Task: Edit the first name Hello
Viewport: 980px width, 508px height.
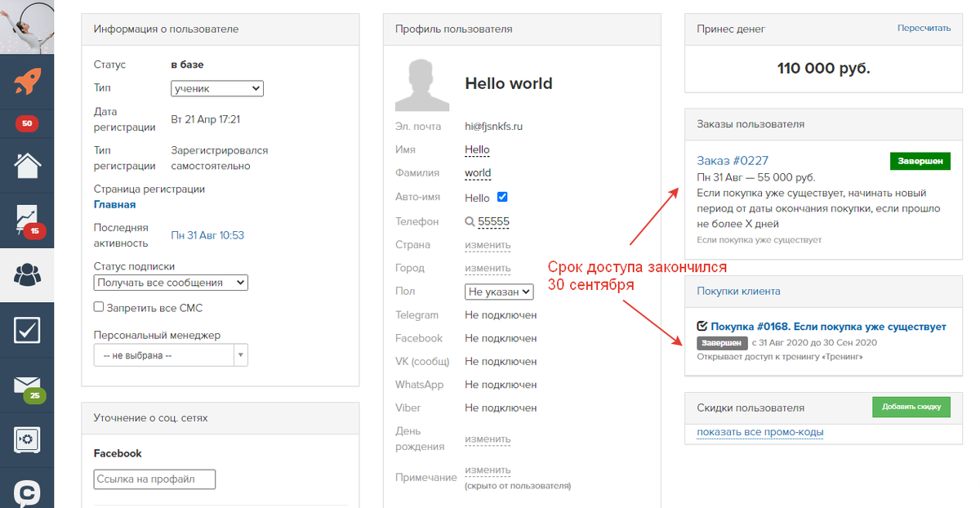Action: tap(478, 149)
